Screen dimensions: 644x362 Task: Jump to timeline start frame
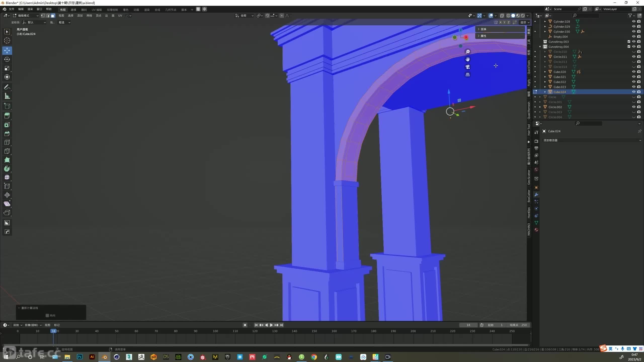(256, 325)
